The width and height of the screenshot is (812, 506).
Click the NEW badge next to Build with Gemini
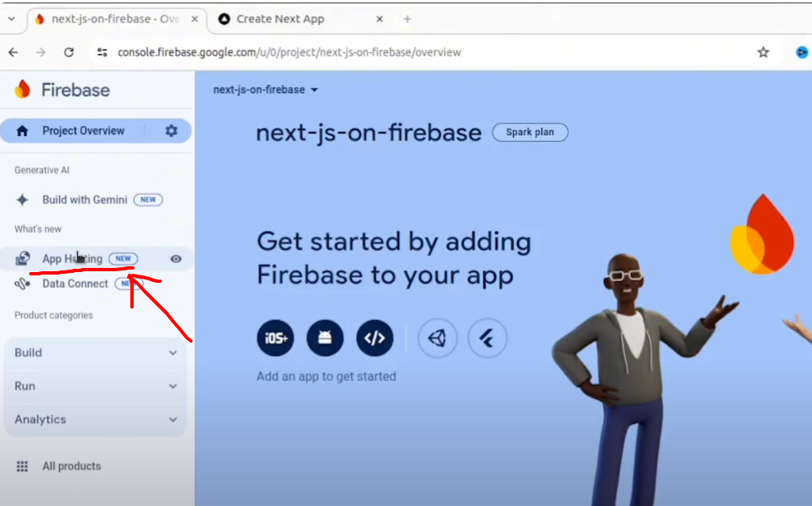click(148, 200)
